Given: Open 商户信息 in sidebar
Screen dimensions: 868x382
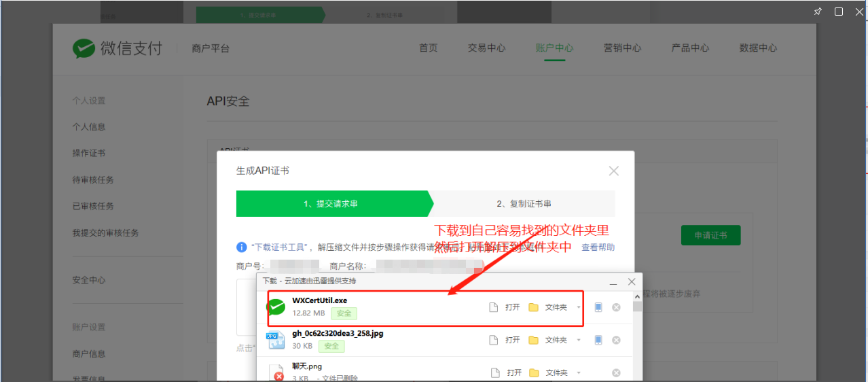Looking at the screenshot, I should (x=89, y=353).
